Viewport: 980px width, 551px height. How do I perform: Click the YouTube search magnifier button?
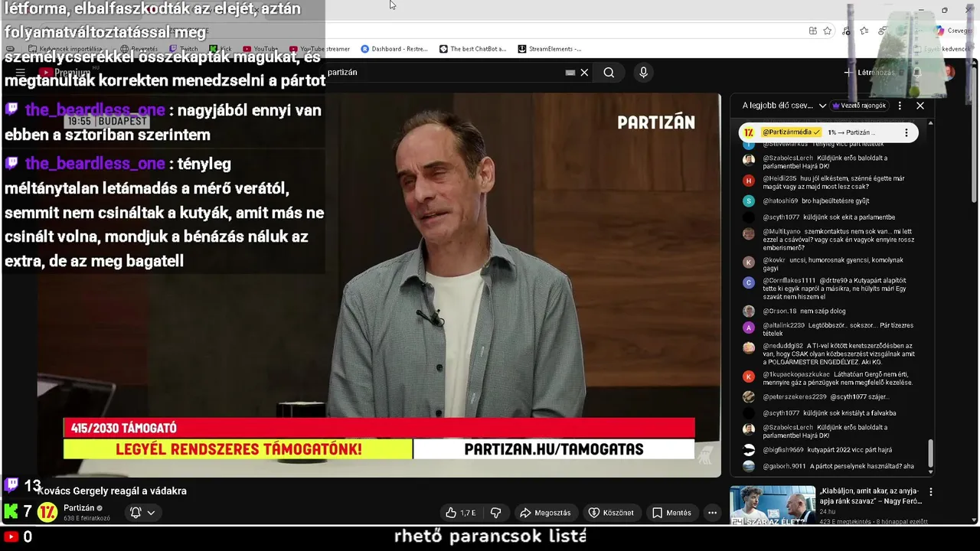tap(609, 72)
